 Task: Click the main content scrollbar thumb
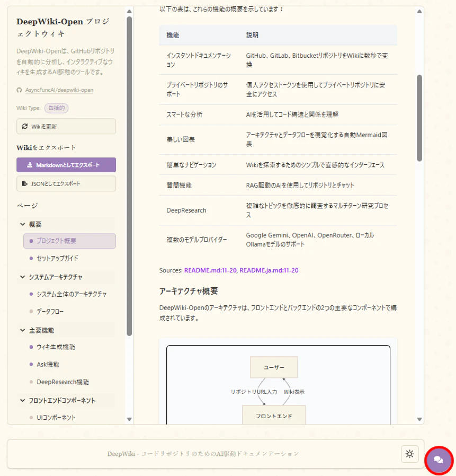pyautogui.click(x=419, y=118)
